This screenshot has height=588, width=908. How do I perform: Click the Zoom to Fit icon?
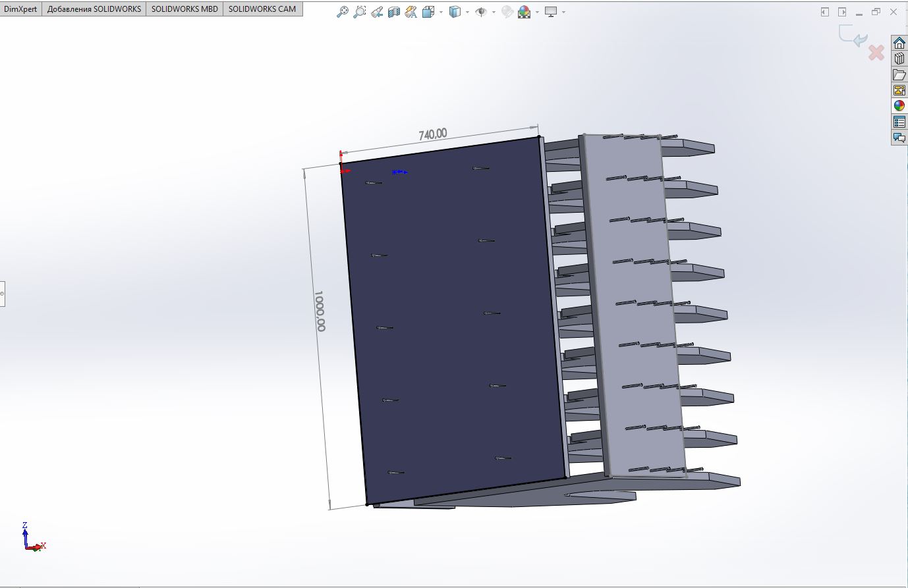(x=342, y=12)
